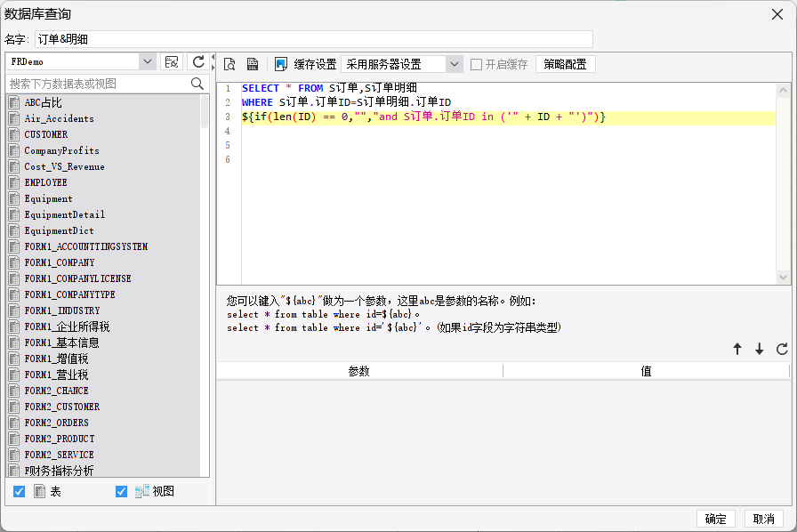The image size is (797, 532).
Task: Open the FRDemo connection dropdown
Action: coord(147,61)
